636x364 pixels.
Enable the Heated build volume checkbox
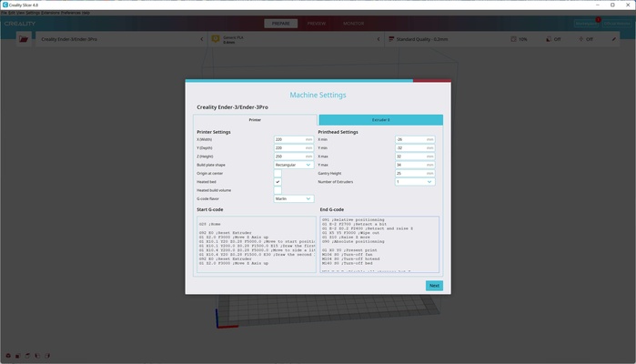pyautogui.click(x=278, y=190)
